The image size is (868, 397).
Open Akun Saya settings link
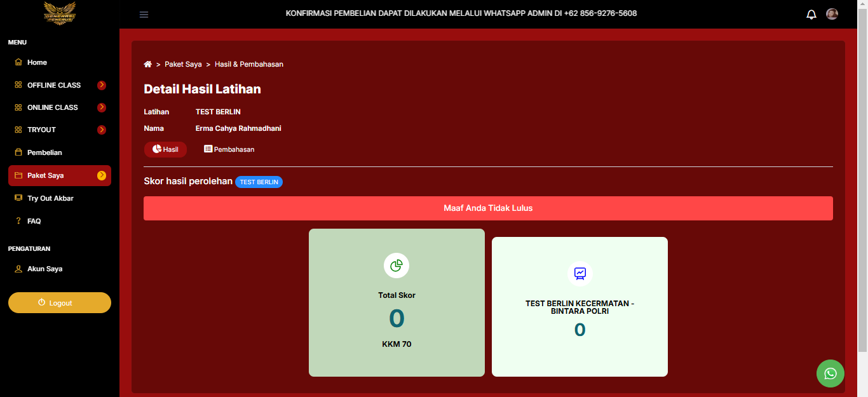pos(60,269)
